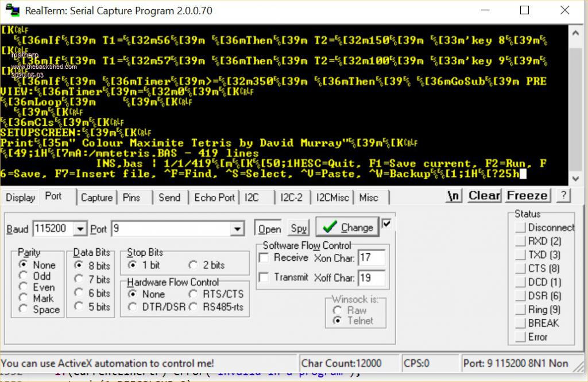Click the ? help button
588x382 pixels.
coord(564,196)
